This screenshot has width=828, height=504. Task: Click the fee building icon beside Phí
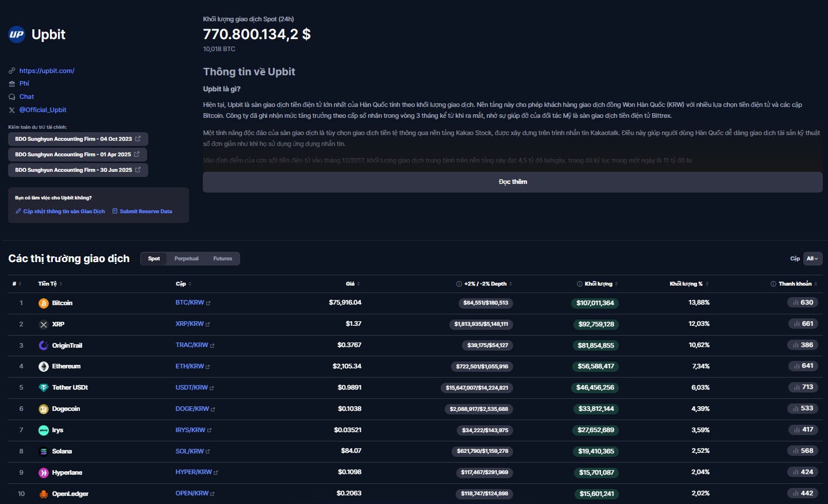tap(12, 84)
